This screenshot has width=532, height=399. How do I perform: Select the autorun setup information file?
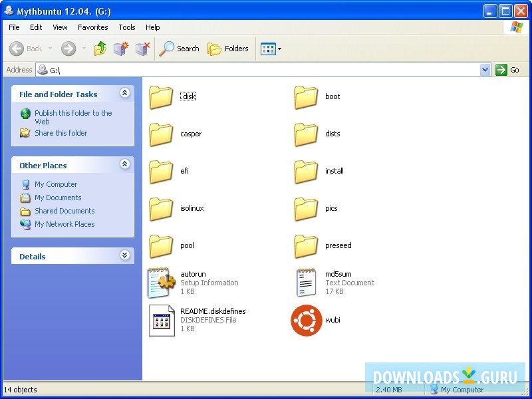click(x=162, y=283)
